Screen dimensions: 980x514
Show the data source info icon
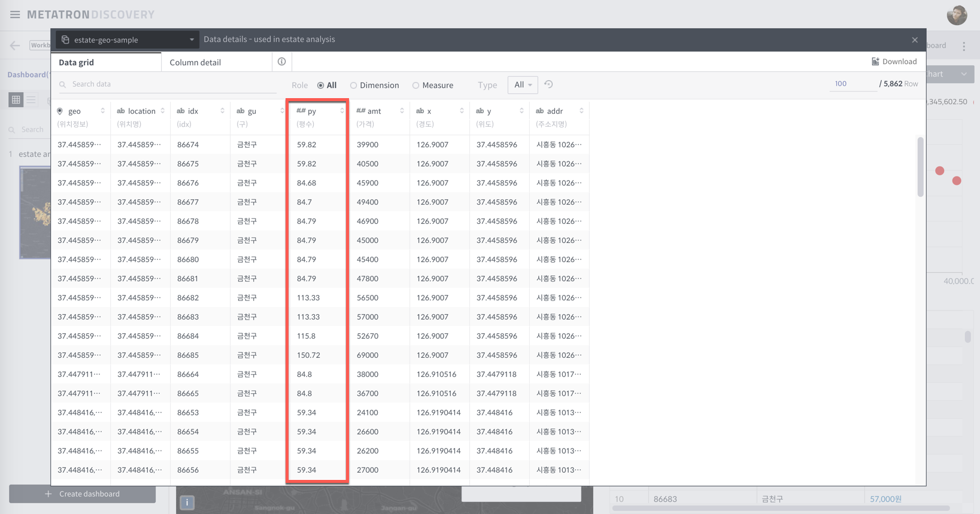281,62
